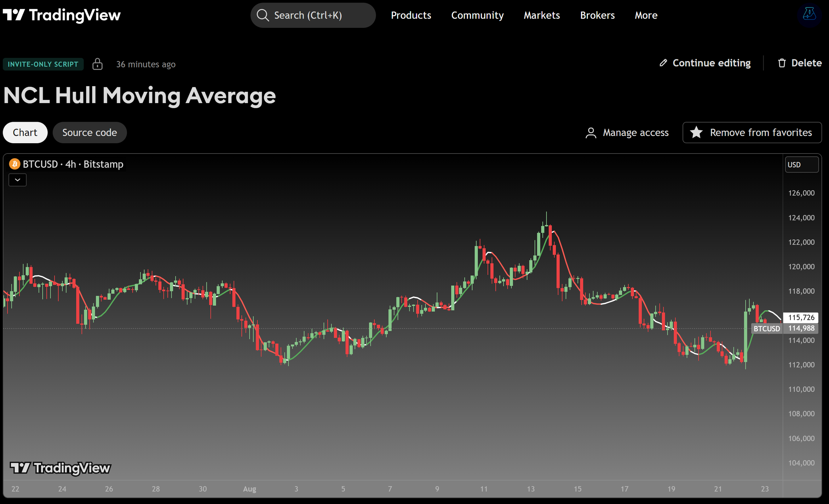The width and height of the screenshot is (829, 504).
Task: Click the Bitcoin symbol icon on chart
Action: (x=15, y=164)
